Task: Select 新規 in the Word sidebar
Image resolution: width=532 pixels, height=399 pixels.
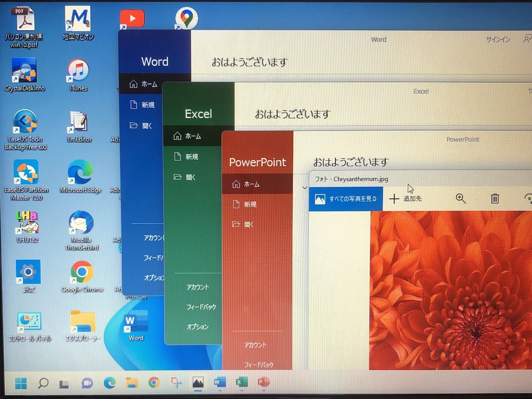Action: pos(143,105)
